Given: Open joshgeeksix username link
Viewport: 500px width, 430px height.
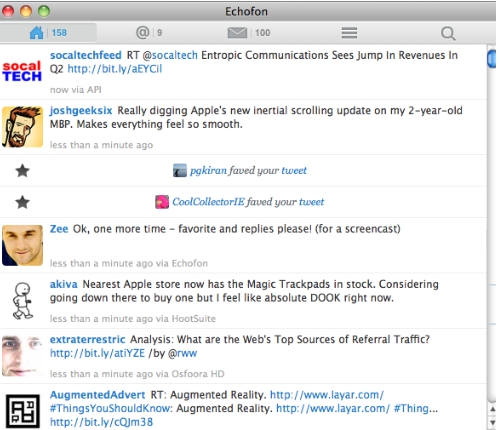Looking at the screenshot, I should click(x=81, y=110).
